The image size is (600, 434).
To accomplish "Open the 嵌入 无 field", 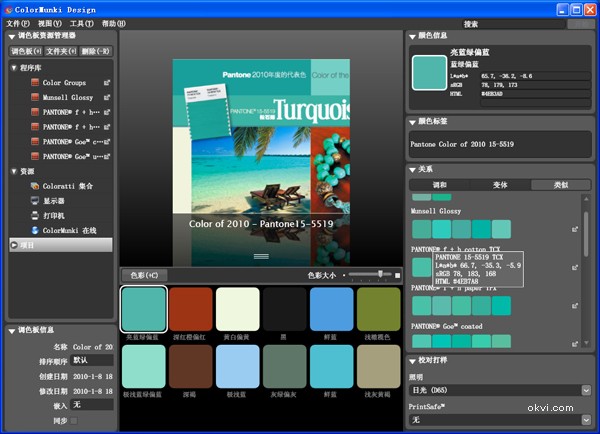I will 93,405.
